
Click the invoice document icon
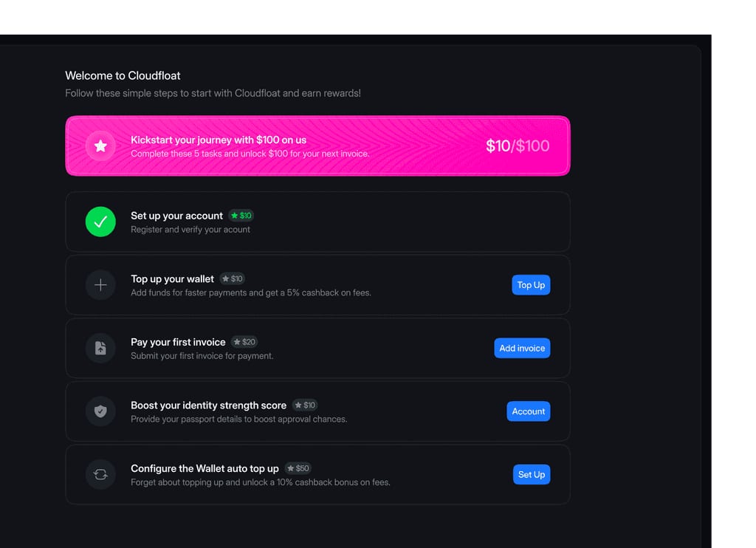pyautogui.click(x=100, y=348)
